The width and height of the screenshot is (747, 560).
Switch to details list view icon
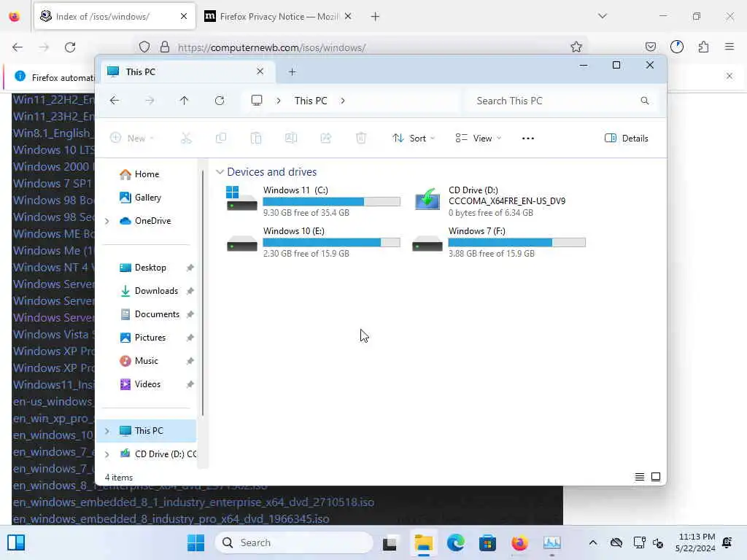coord(640,477)
